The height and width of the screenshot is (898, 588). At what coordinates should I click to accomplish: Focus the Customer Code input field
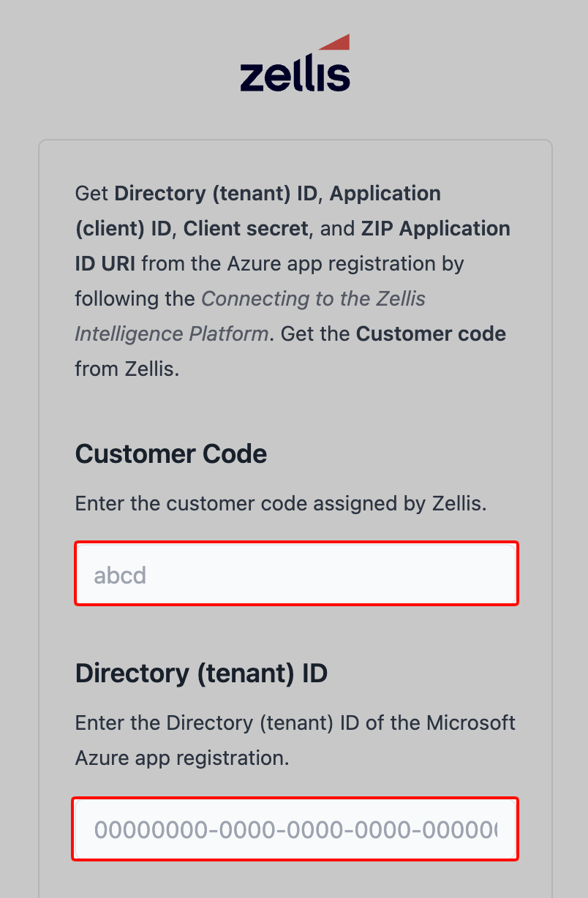click(296, 573)
